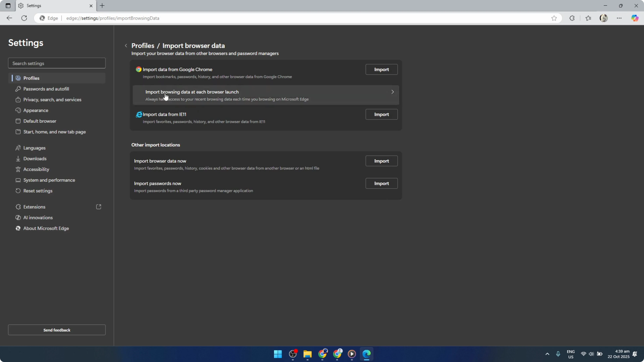Open the ENG US language switcher
This screenshot has width=644, height=362.
coord(571,354)
